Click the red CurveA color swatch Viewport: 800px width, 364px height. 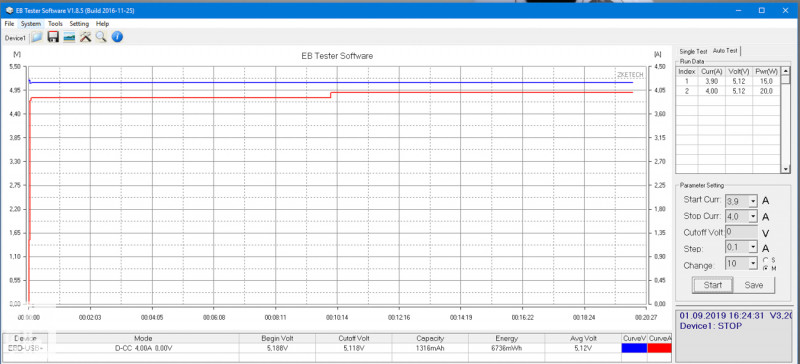[659, 348]
